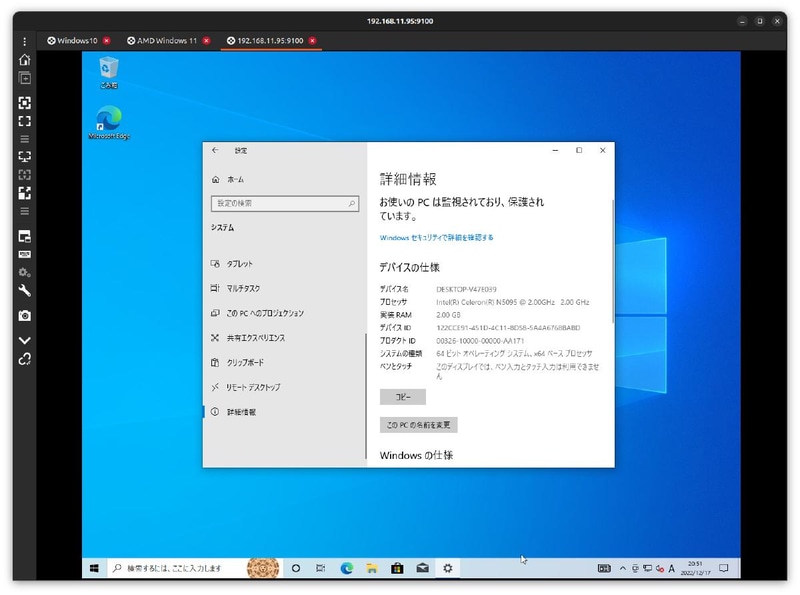Open the Mail app from the taskbar
The width and height of the screenshot is (800, 595).
click(x=421, y=565)
